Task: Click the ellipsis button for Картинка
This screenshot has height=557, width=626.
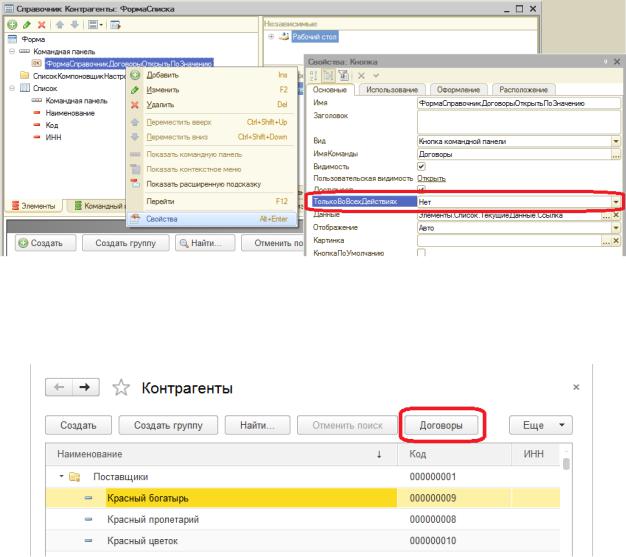Action: point(606,241)
